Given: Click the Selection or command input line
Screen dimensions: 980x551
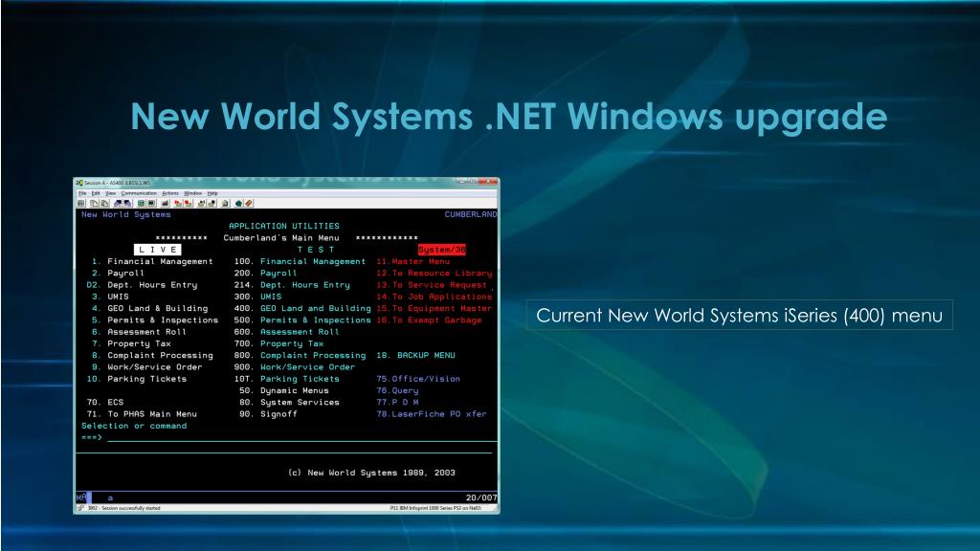Looking at the screenshot, I should pyautogui.click(x=301, y=437).
